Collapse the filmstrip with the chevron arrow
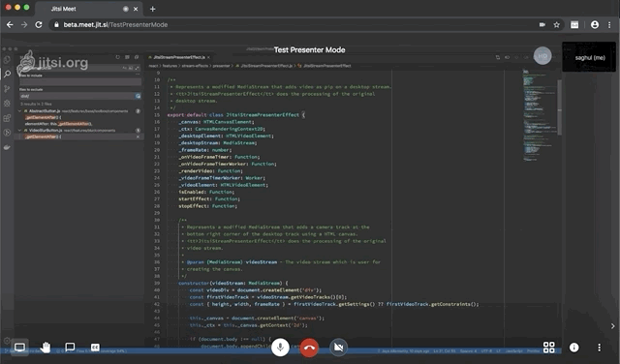Image resolution: width=620 pixels, height=364 pixels. coord(612,326)
